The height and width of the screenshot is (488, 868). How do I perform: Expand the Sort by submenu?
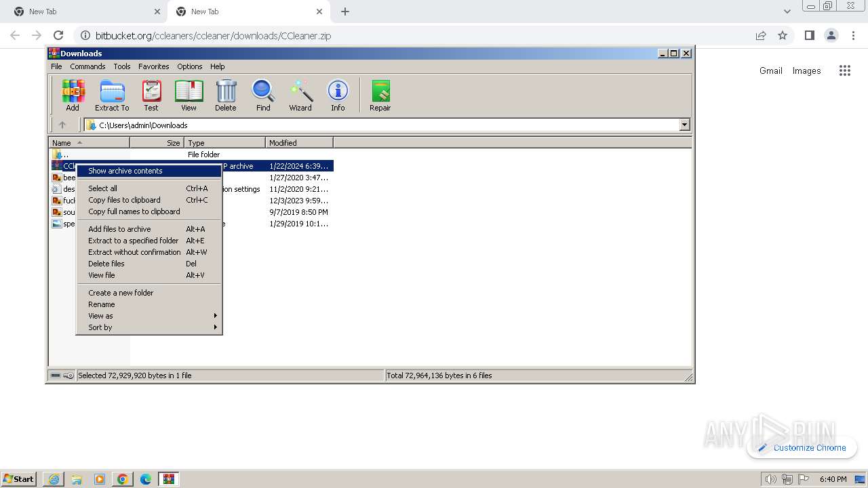tap(149, 327)
